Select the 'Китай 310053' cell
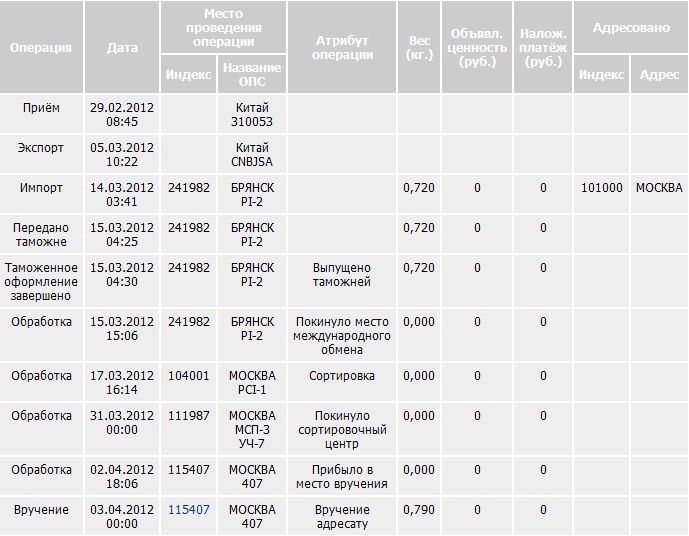 click(252, 115)
